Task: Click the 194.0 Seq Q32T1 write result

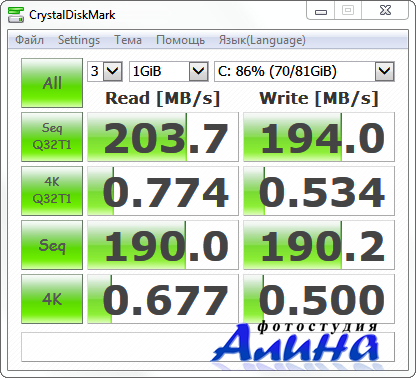Action: pyautogui.click(x=319, y=137)
